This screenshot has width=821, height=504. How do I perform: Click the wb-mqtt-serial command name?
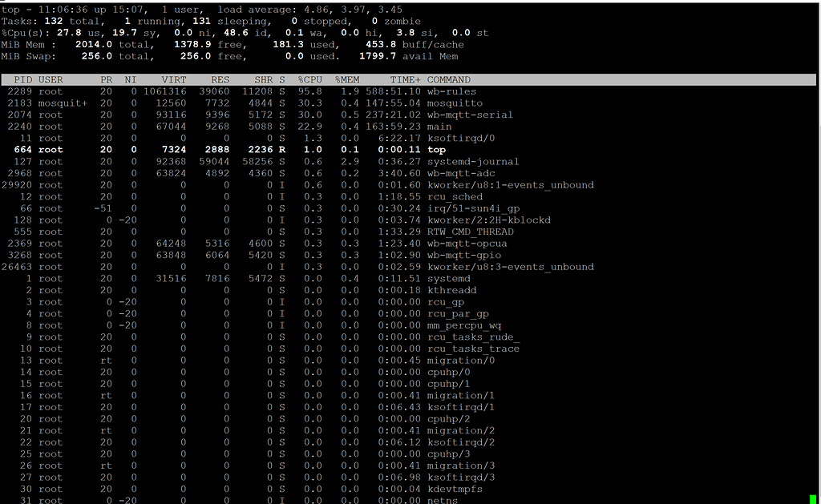[x=470, y=115]
